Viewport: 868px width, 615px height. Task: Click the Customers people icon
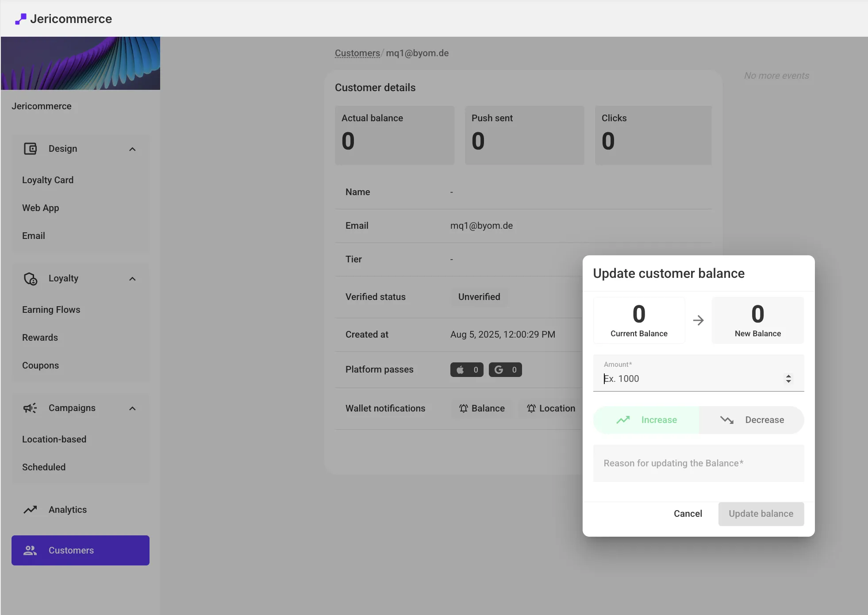[x=30, y=550]
